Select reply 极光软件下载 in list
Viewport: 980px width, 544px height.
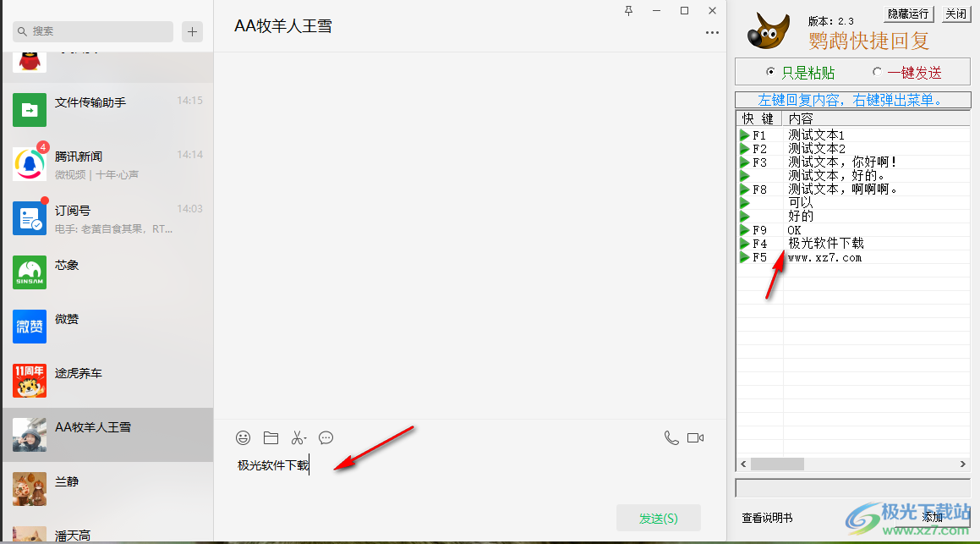click(x=825, y=244)
